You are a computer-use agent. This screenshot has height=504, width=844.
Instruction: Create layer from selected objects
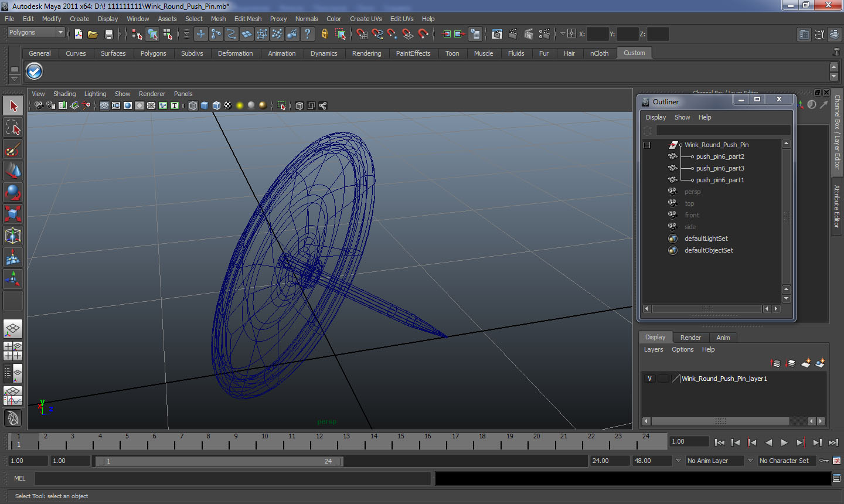pos(820,363)
